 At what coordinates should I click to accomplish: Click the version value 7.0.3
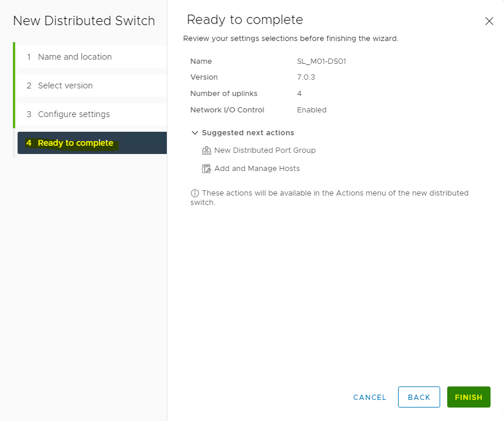(x=306, y=77)
